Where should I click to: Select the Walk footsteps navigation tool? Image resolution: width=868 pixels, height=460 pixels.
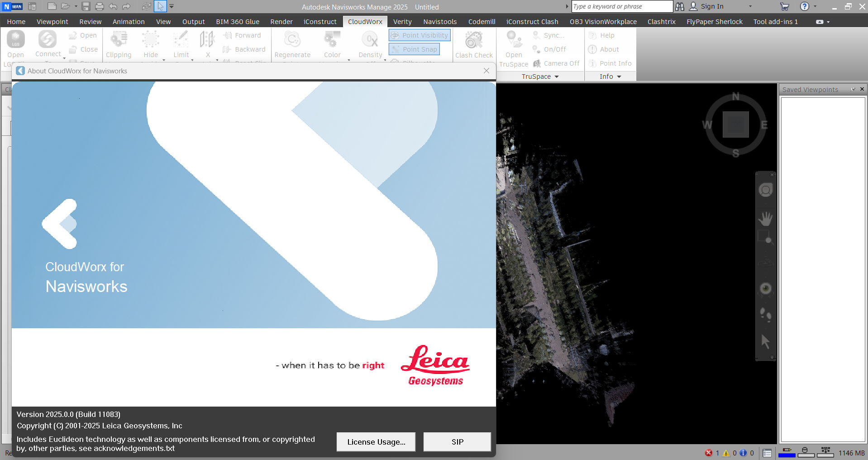(765, 314)
